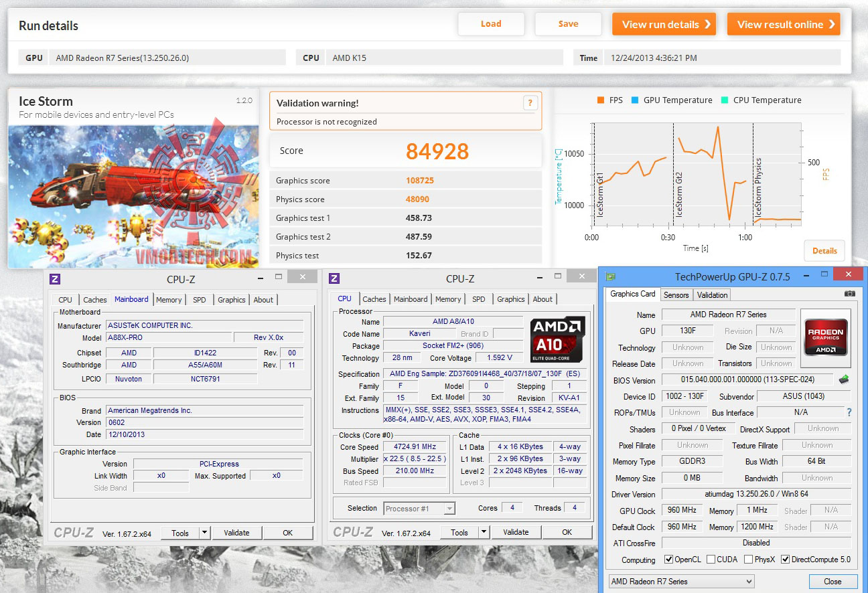Click the Driver Version field in GPU-Z
This screenshot has height=593, width=868.
756,495
